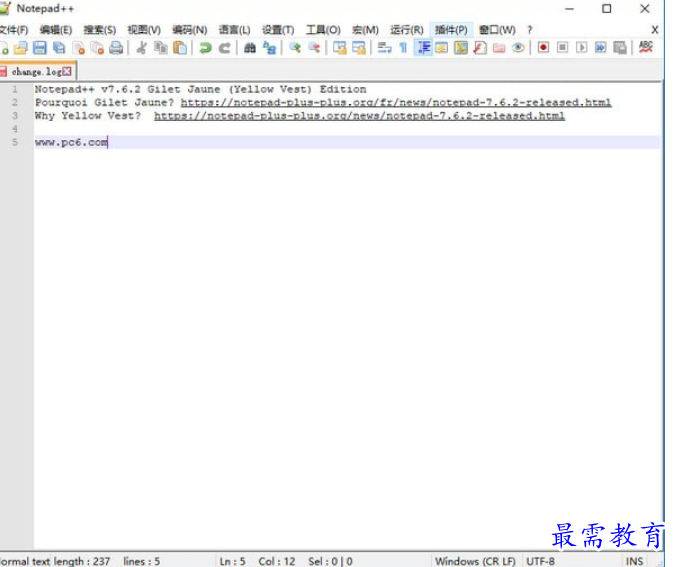The image size is (673, 567).
Task: Open the user defined language icon
Action: coord(441,48)
